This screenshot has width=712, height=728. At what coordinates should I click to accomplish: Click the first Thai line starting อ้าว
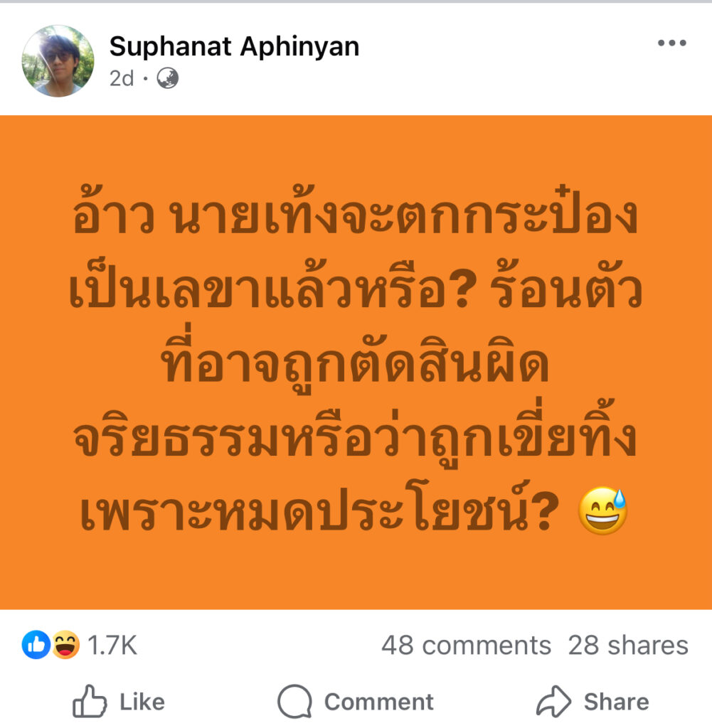(356, 213)
